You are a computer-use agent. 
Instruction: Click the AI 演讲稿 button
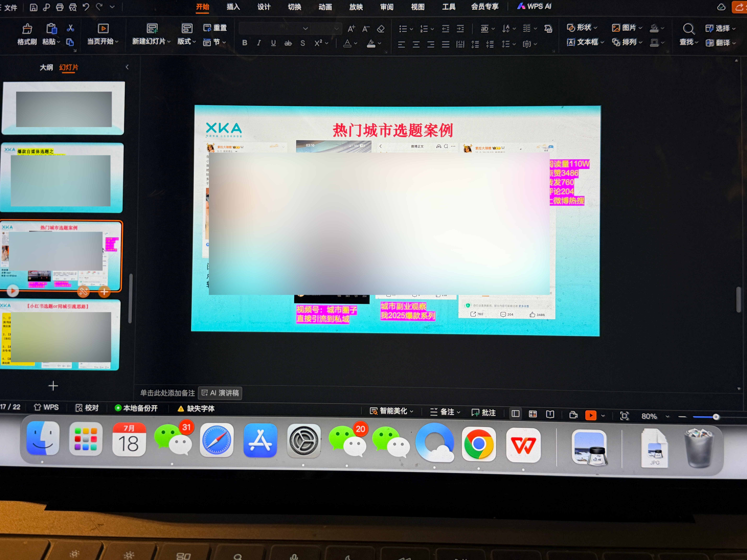220,393
